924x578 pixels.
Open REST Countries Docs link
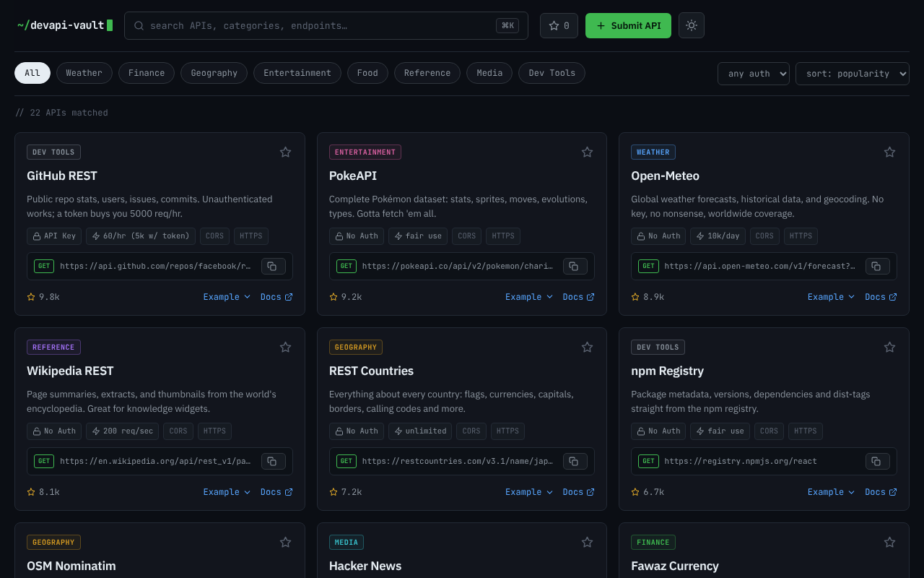tap(579, 492)
